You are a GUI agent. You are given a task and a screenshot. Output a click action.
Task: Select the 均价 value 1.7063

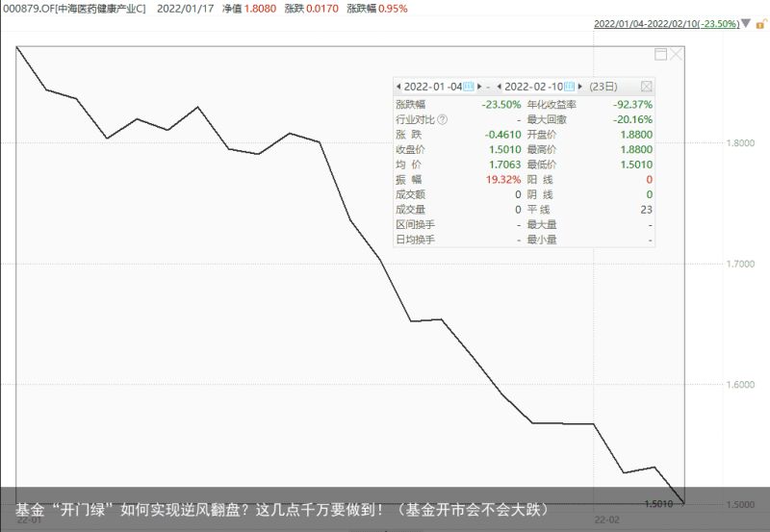tap(504, 165)
